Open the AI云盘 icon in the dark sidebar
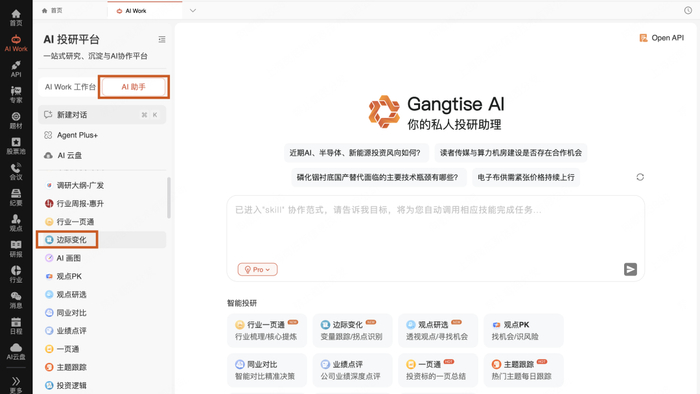The height and width of the screenshot is (394, 700). (16, 352)
